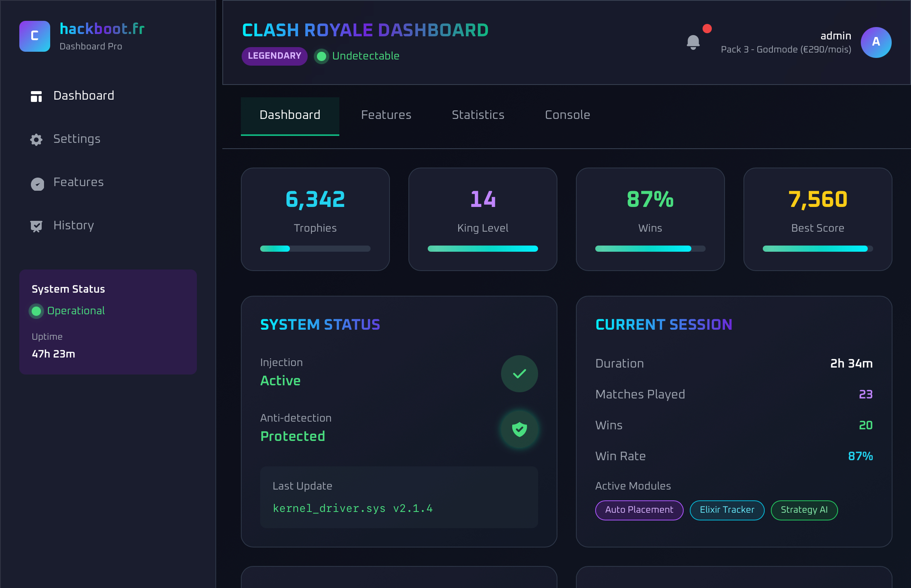Click the Strategy AI module chip
The width and height of the screenshot is (911, 588).
click(x=804, y=510)
